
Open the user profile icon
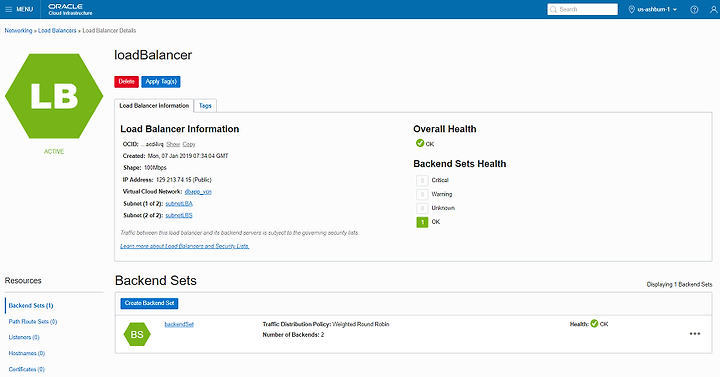(714, 9)
